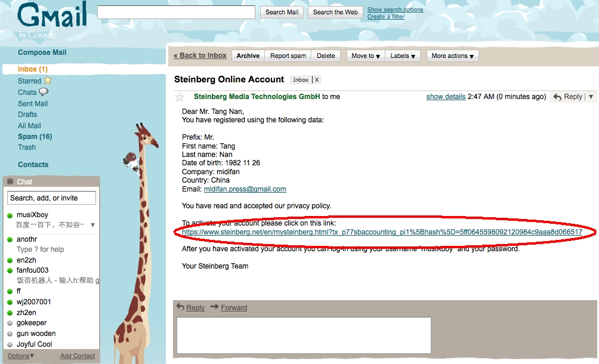The height and width of the screenshot is (364, 599).
Task: Go to Sent Mail folder
Action: [x=32, y=103]
